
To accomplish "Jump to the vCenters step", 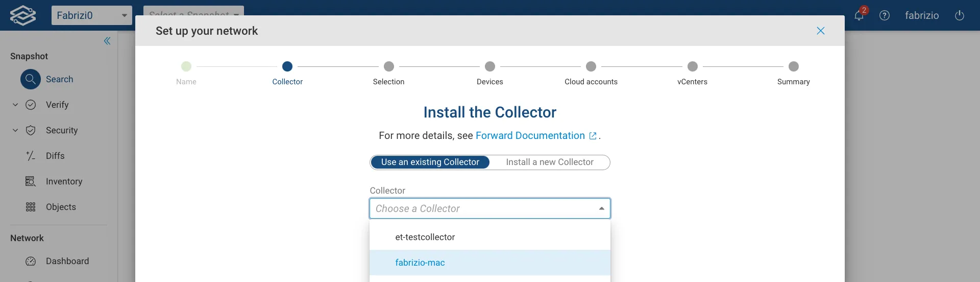I will coord(693,66).
